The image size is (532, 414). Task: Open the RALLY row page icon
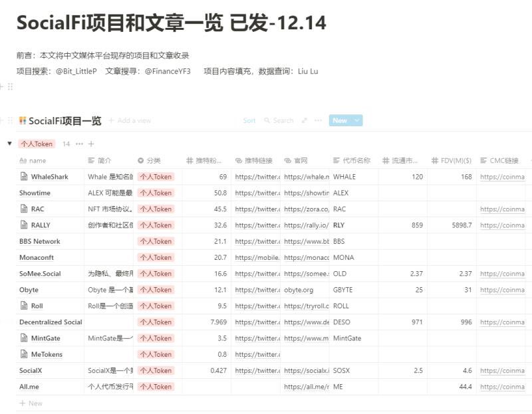(x=24, y=225)
